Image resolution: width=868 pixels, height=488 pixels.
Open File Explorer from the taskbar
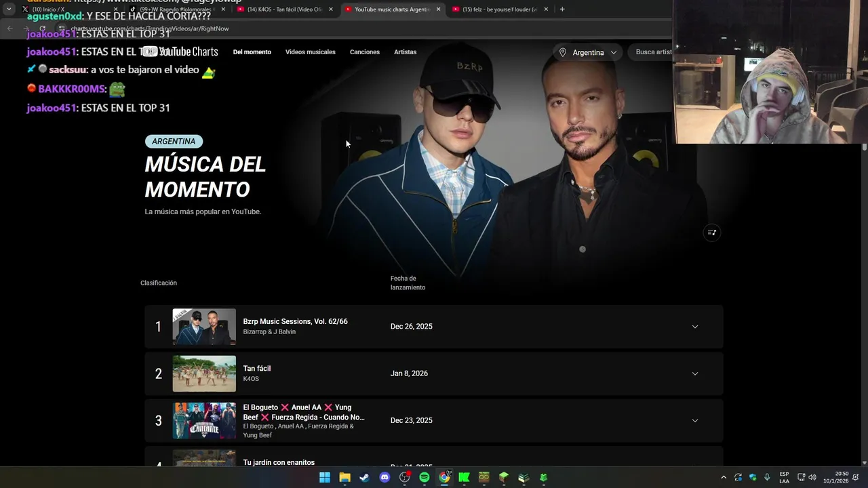coord(345,477)
